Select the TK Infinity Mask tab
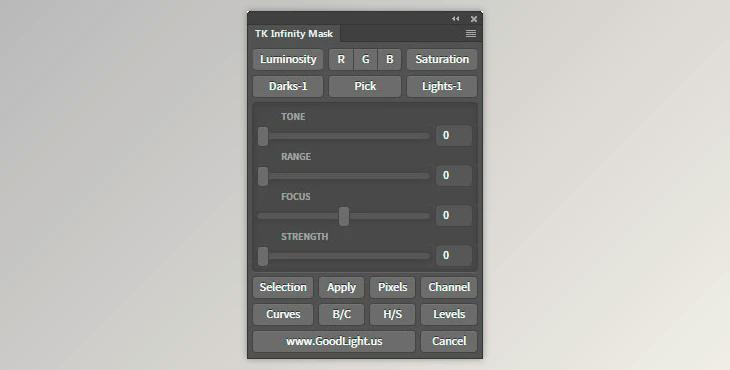Image resolution: width=730 pixels, height=370 pixels. 294,34
